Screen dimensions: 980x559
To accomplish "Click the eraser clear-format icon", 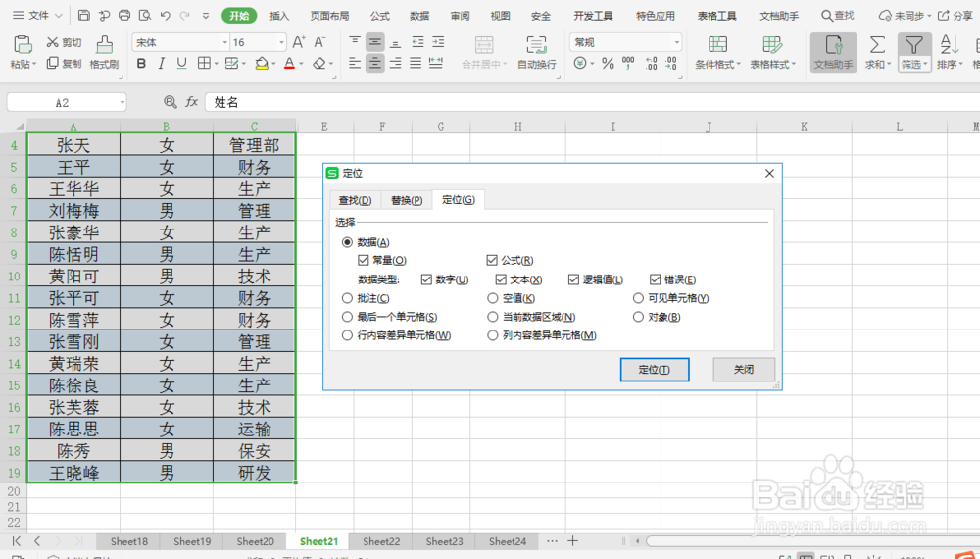I will coord(319,63).
